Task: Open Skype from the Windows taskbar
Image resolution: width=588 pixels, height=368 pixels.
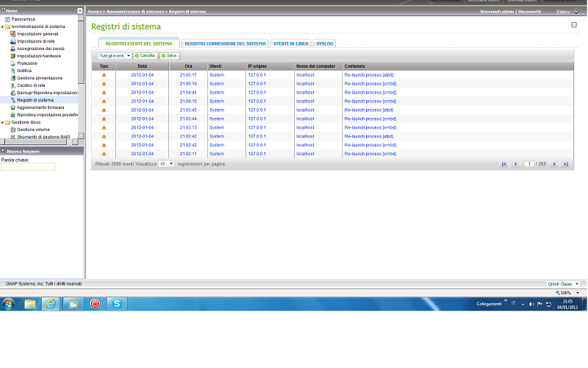Action: click(x=116, y=303)
